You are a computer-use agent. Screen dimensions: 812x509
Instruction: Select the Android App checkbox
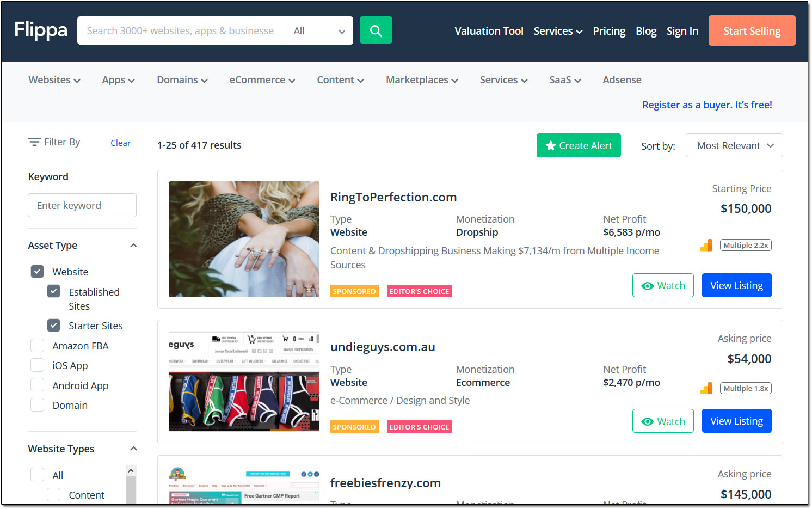(37, 385)
